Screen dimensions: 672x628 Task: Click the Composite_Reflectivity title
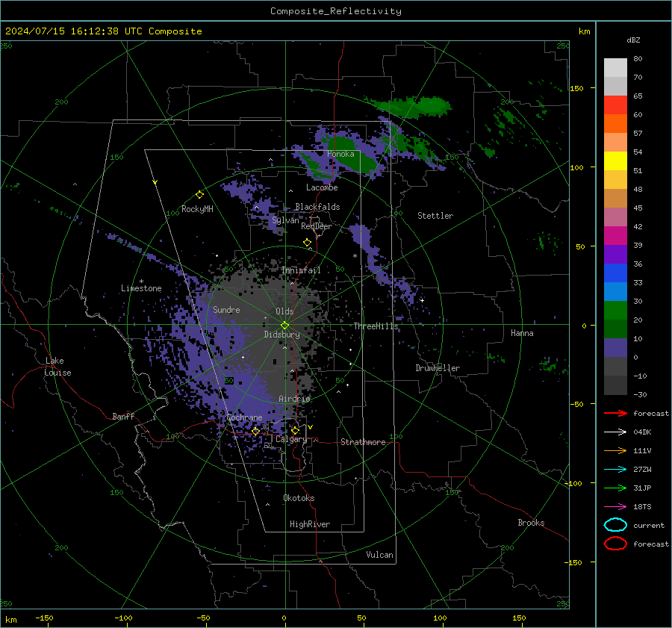click(x=336, y=11)
